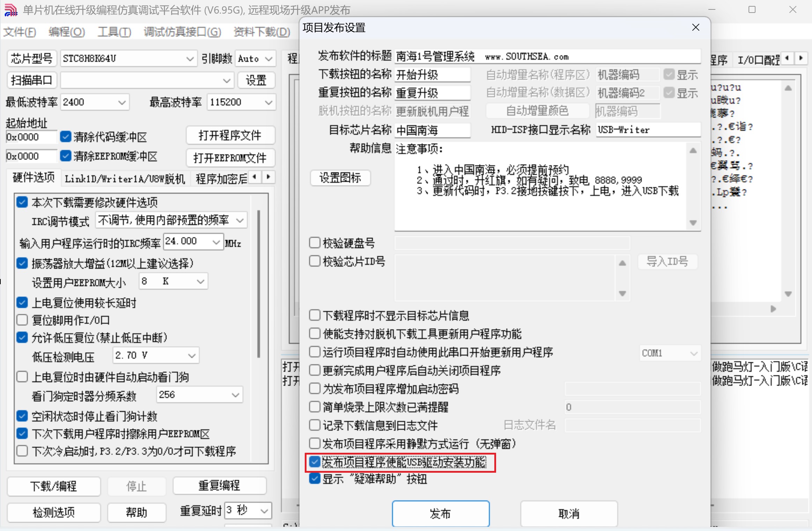812x531 pixels.
Task: Enable 为发布项目程序增加启动密码
Action: coord(315,388)
